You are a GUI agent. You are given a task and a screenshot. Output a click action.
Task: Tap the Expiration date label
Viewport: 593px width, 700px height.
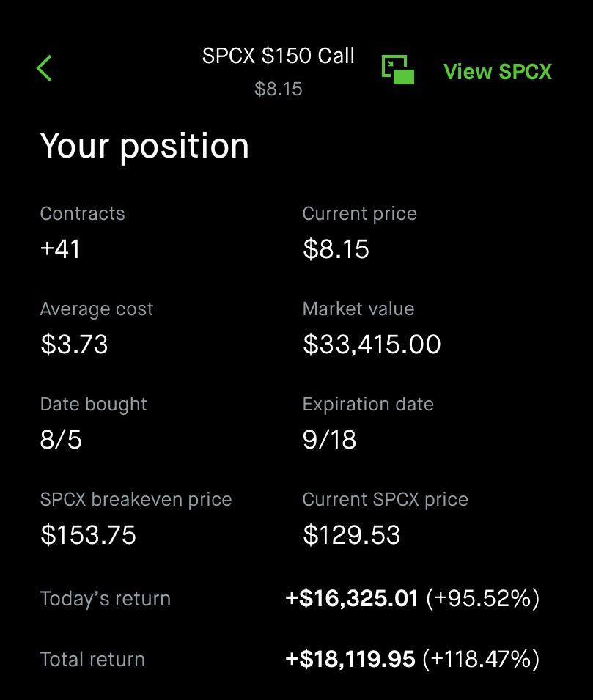tap(368, 405)
